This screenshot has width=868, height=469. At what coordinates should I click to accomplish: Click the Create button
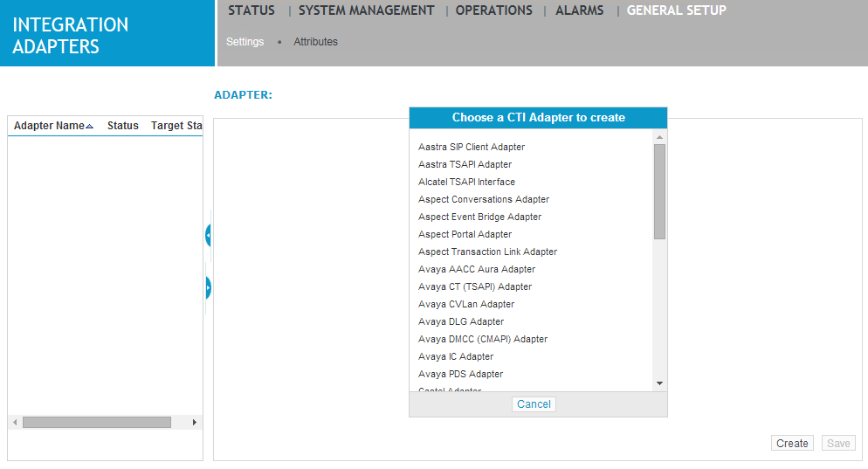click(x=792, y=443)
